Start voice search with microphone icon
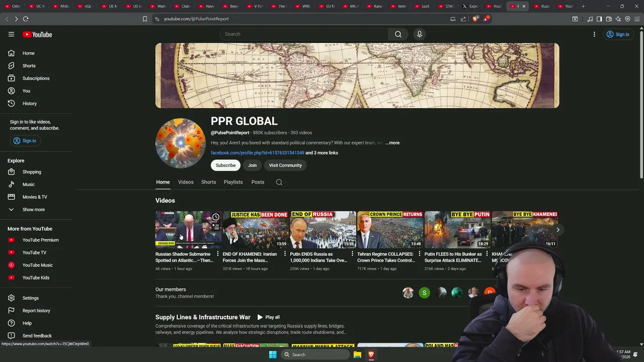The width and height of the screenshot is (644, 362). coord(420,34)
